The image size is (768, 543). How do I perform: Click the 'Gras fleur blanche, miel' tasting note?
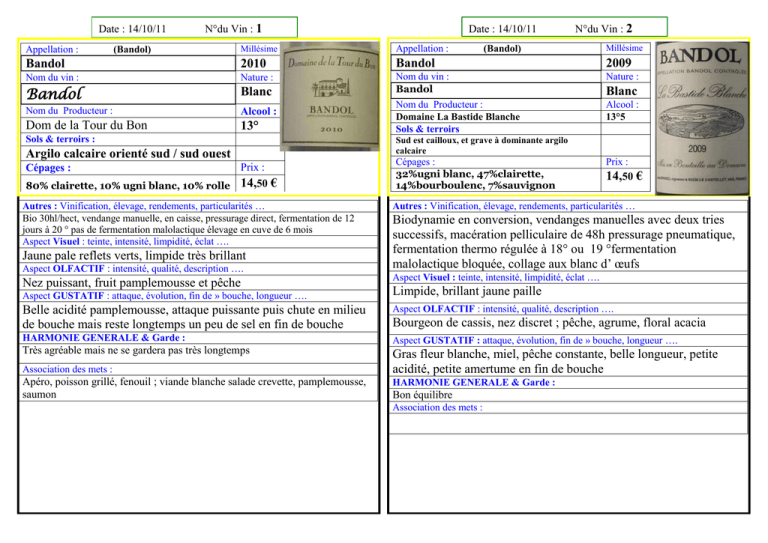(555, 361)
